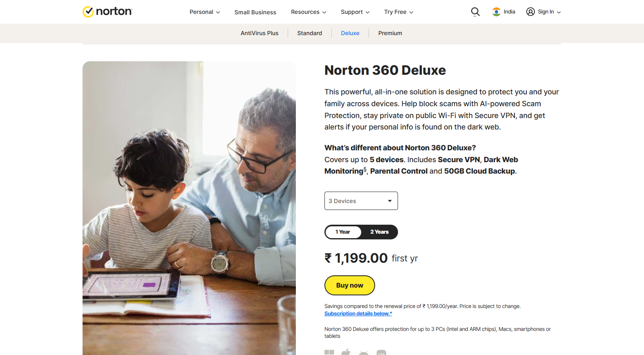Expand the Resources menu
This screenshot has width=644, height=355.
(x=309, y=12)
